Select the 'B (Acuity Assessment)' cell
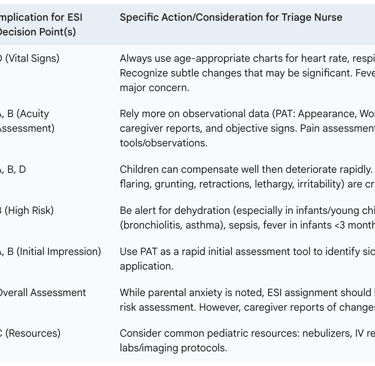Image resolution: width=375 pixels, height=366 pixels. tap(27, 121)
